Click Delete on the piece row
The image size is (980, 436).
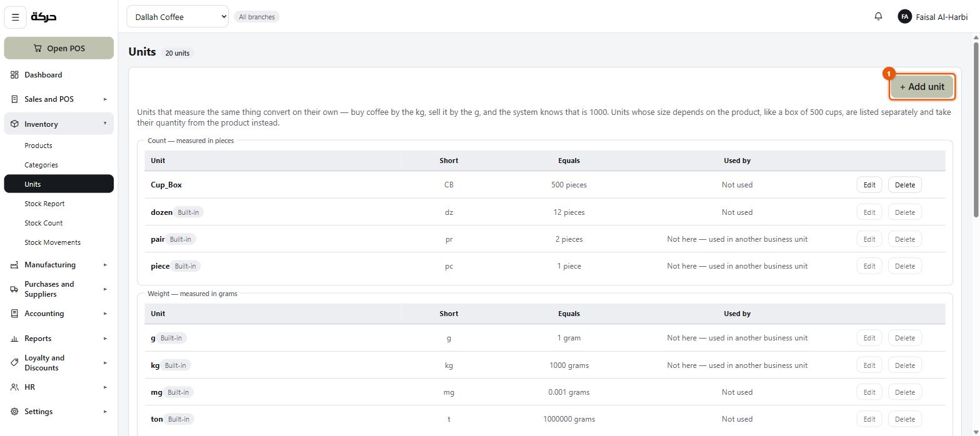point(904,266)
